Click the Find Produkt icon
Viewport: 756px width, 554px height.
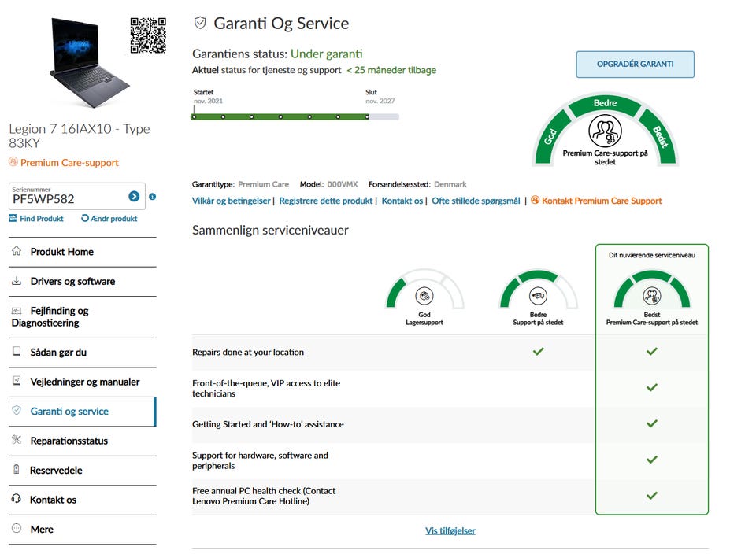pos(13,218)
